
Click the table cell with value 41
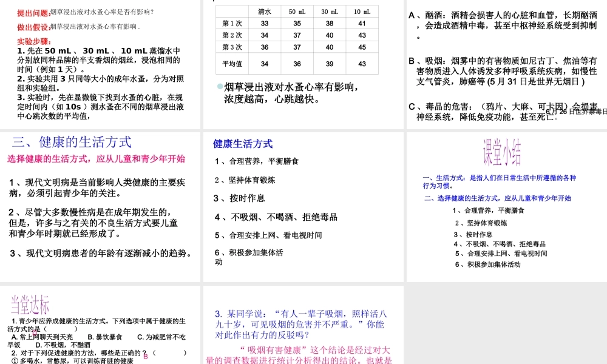(362, 23)
